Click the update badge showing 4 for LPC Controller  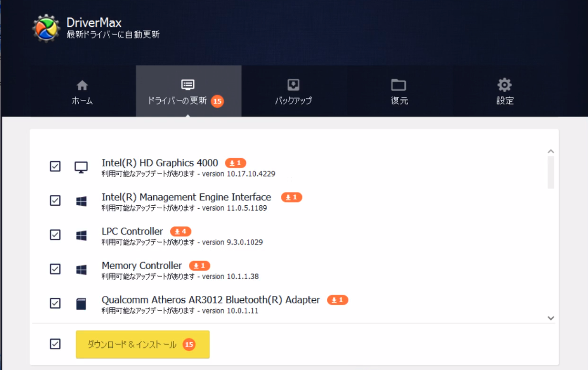[181, 231]
